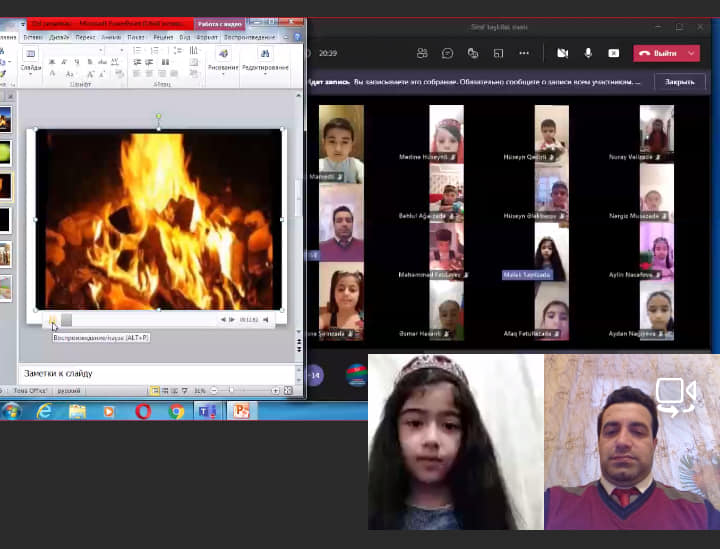Switch camera using icon on man's video
The width and height of the screenshot is (720, 549).
pos(676,397)
